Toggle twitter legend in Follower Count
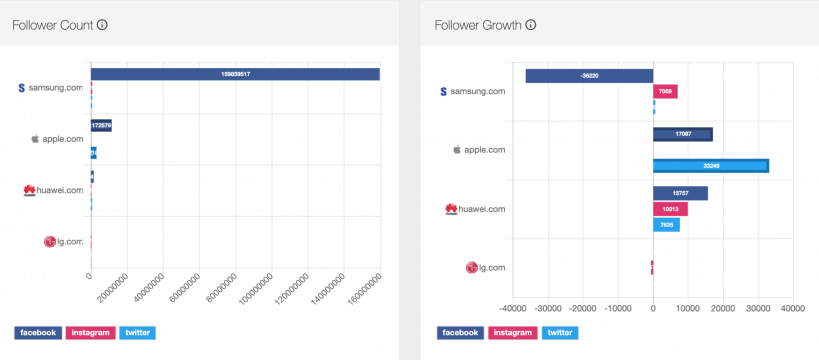The width and height of the screenshot is (819, 360). 137,333
